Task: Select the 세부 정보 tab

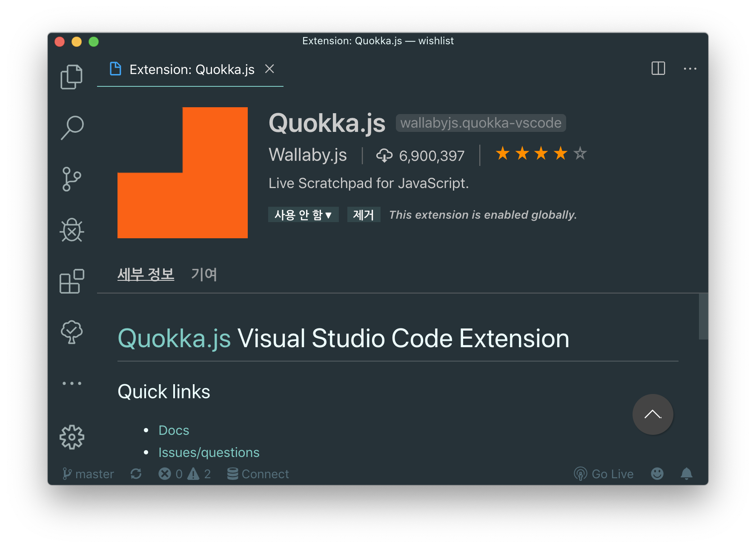Action: [x=146, y=274]
